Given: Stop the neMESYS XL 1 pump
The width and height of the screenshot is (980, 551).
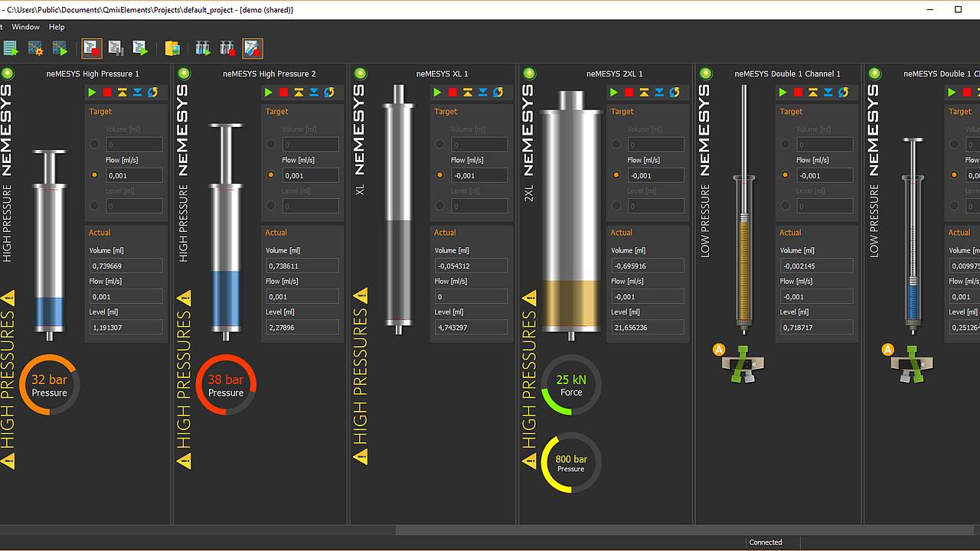Looking at the screenshot, I should click(x=452, y=93).
